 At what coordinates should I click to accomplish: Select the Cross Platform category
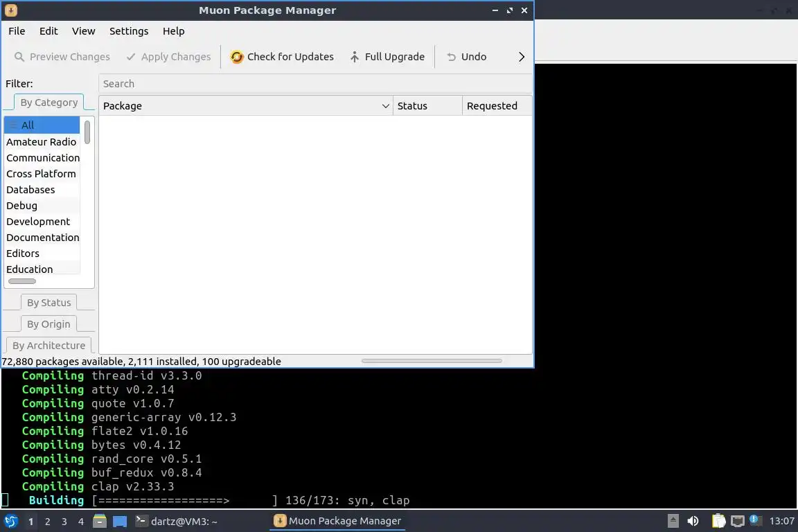tap(42, 174)
